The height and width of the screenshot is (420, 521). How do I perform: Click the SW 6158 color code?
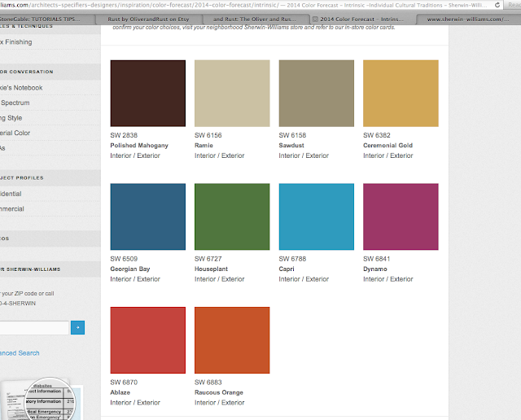pos(292,135)
